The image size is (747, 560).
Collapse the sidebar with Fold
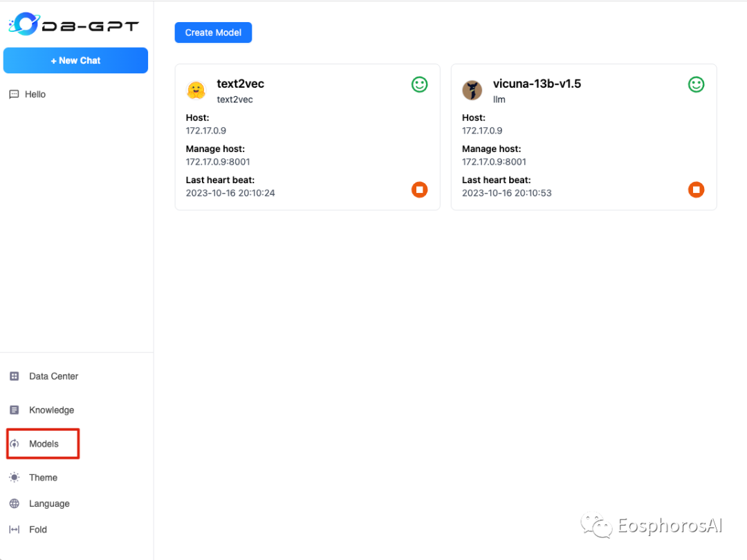pos(37,530)
